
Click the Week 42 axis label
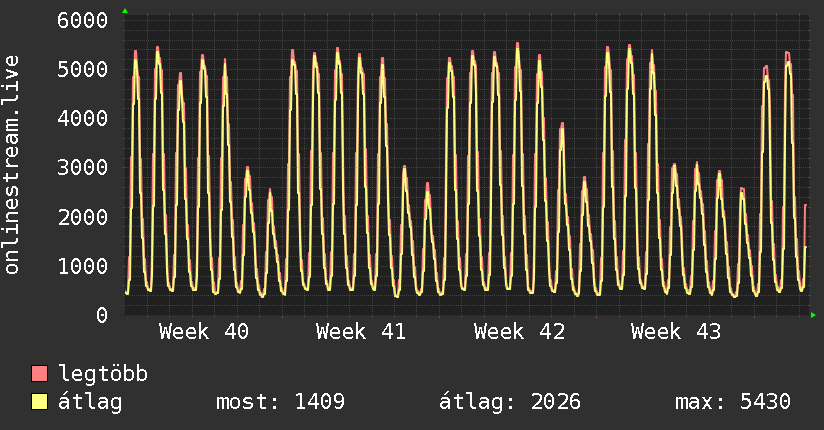click(518, 332)
